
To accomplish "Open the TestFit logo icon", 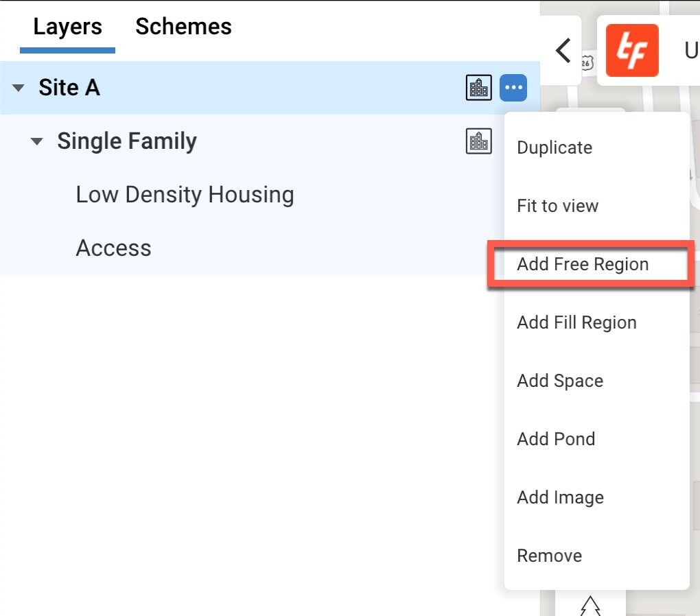I will click(631, 50).
